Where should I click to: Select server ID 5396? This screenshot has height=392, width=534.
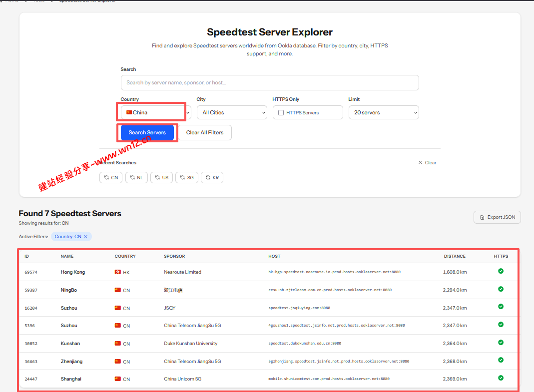[x=29, y=326]
